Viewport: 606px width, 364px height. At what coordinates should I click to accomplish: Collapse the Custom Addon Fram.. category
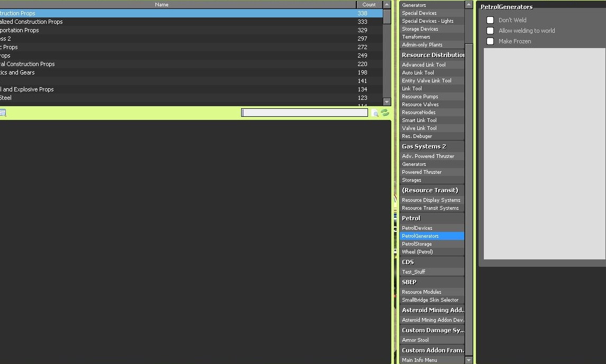[x=431, y=350]
